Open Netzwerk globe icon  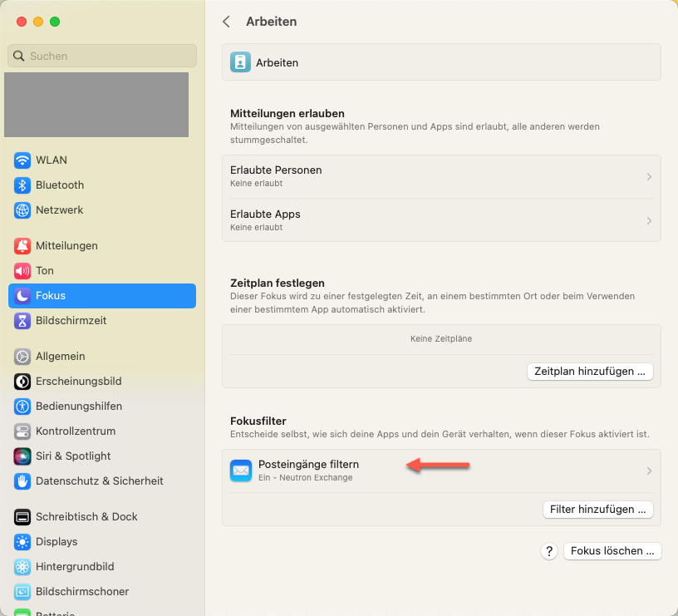(x=22, y=210)
